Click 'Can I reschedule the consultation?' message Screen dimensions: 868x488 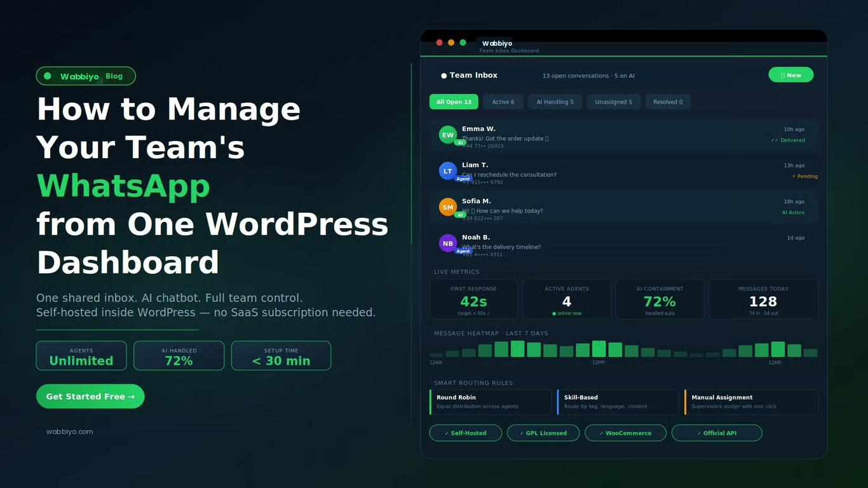coord(509,175)
